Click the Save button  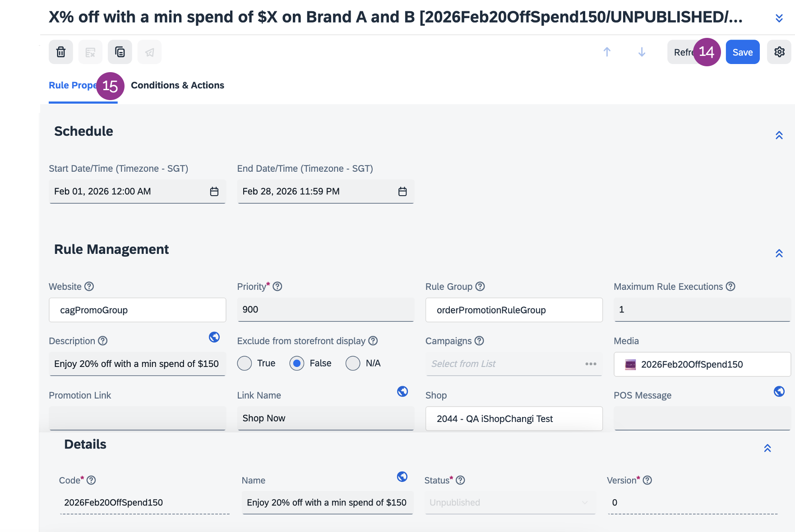coord(742,52)
